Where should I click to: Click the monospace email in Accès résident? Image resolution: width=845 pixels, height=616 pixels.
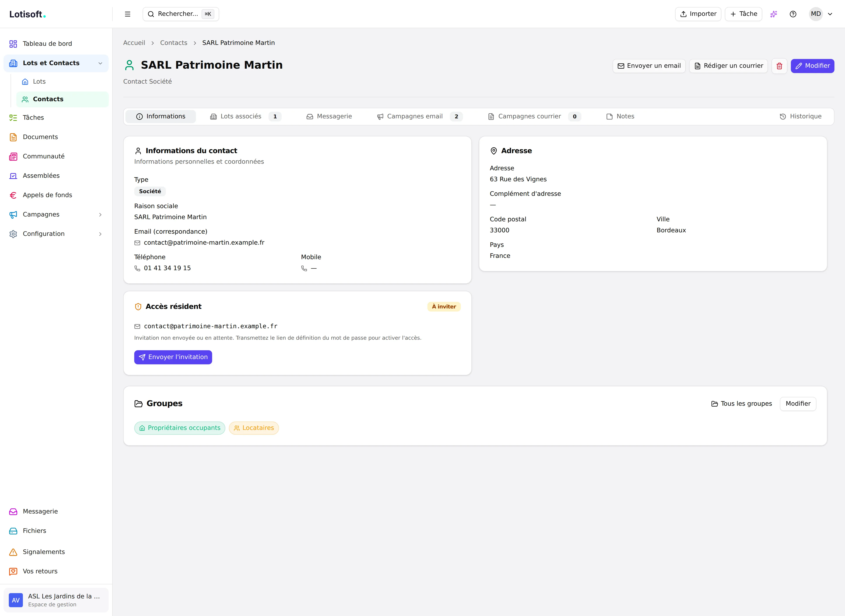click(211, 326)
